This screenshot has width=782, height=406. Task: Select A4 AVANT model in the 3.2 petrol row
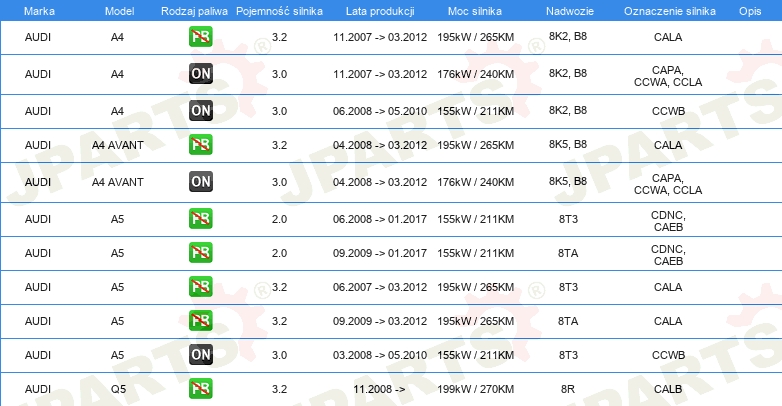[118, 145]
